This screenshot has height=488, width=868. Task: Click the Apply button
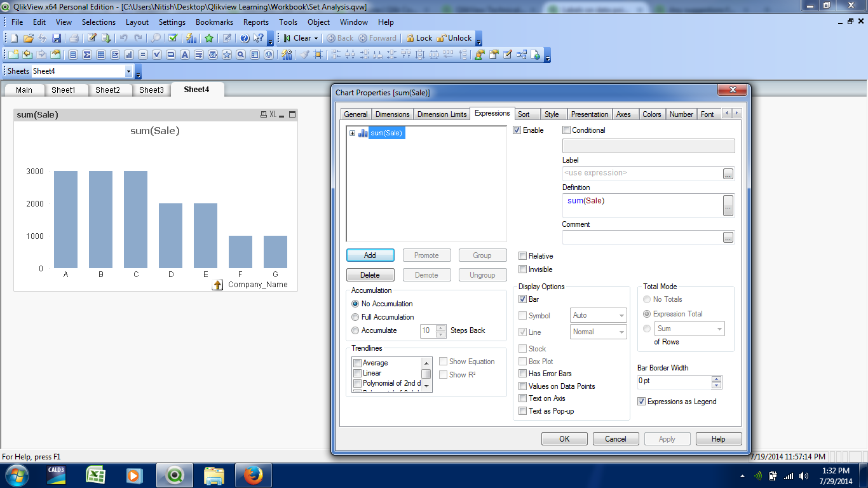[667, 438]
